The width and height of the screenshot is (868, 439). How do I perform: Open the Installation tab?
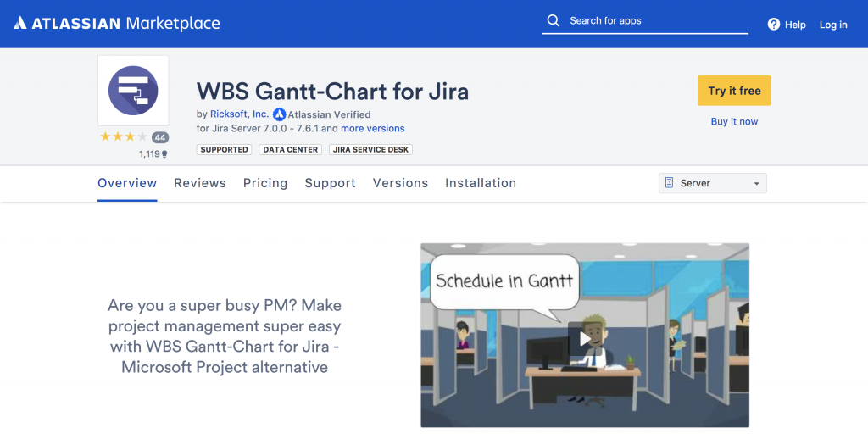click(x=481, y=183)
